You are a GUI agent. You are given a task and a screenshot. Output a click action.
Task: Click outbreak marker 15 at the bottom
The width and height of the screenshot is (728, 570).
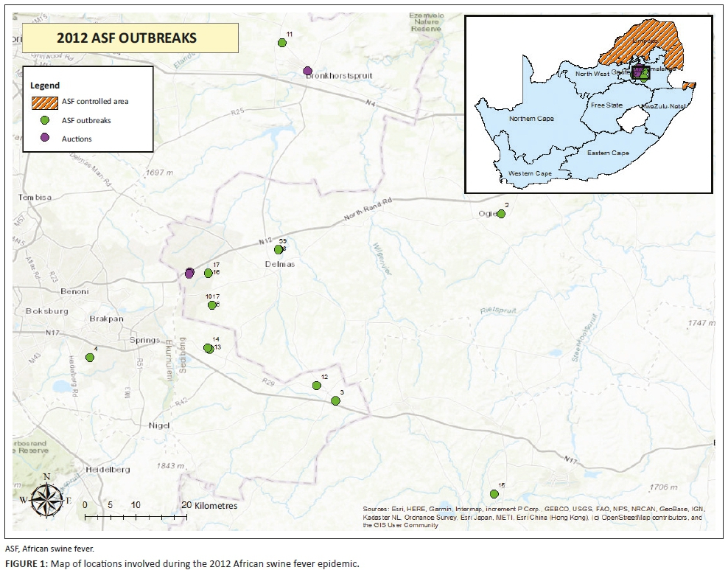click(494, 493)
